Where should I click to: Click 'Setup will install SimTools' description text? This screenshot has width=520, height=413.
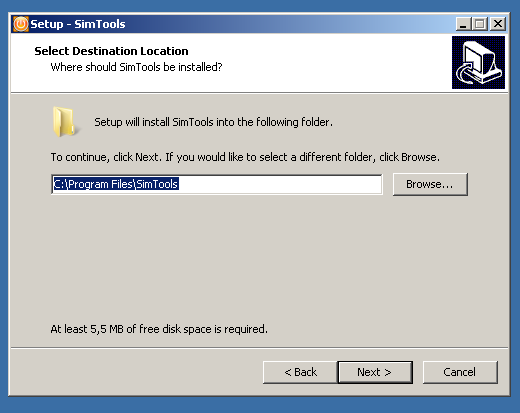point(213,122)
